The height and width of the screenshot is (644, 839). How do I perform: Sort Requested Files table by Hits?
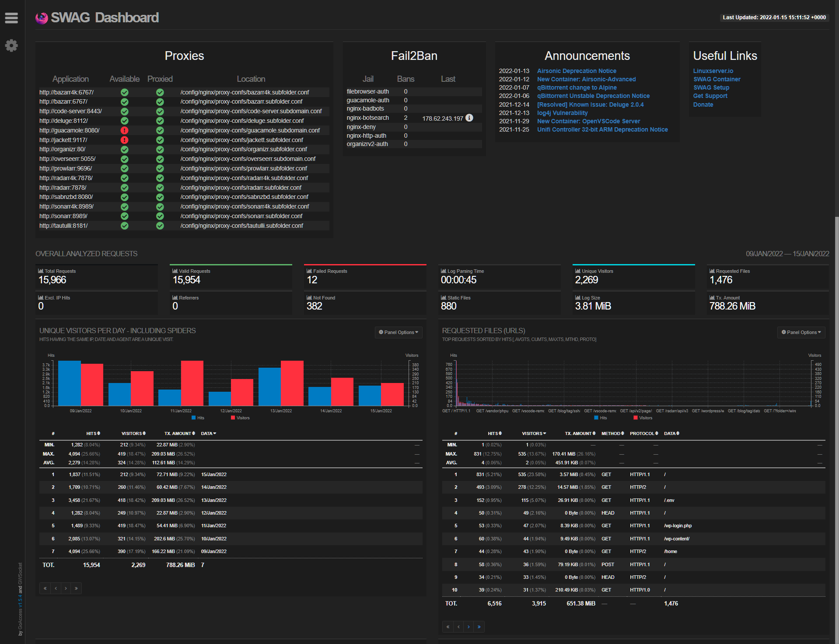(x=495, y=434)
